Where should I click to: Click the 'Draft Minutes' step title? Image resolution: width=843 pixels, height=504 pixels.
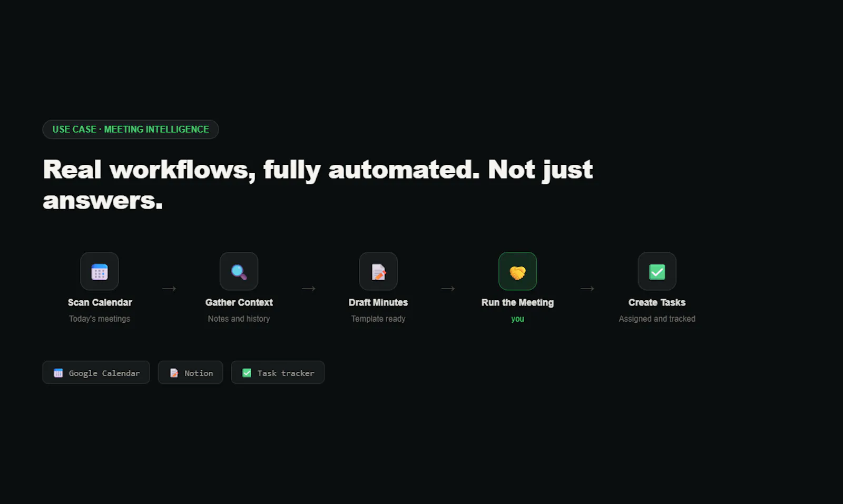coord(378,302)
